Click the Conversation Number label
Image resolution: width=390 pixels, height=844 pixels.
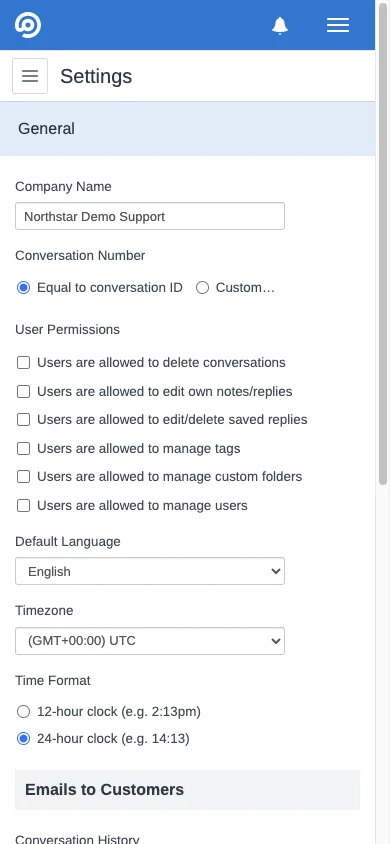click(x=80, y=256)
